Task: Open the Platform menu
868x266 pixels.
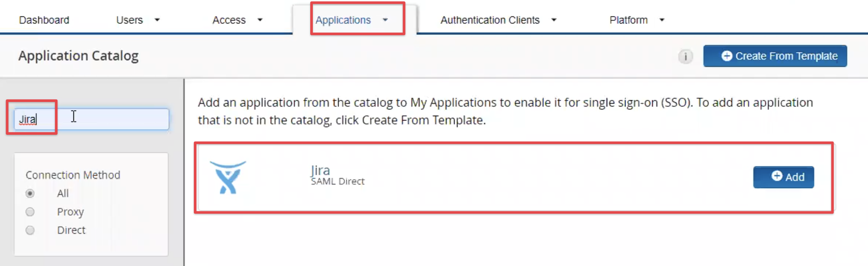Action: 628,20
